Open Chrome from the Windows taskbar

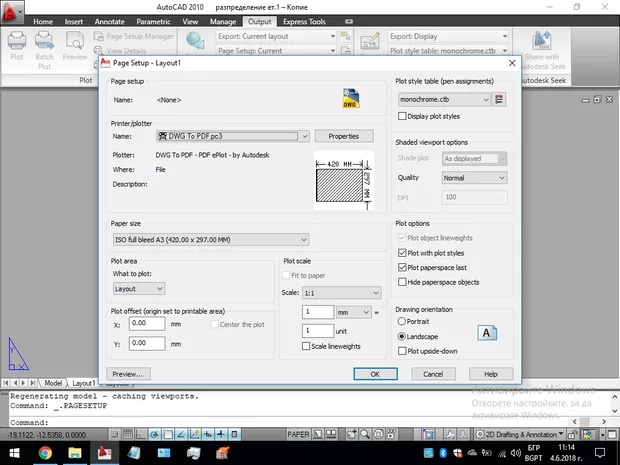coord(46,453)
